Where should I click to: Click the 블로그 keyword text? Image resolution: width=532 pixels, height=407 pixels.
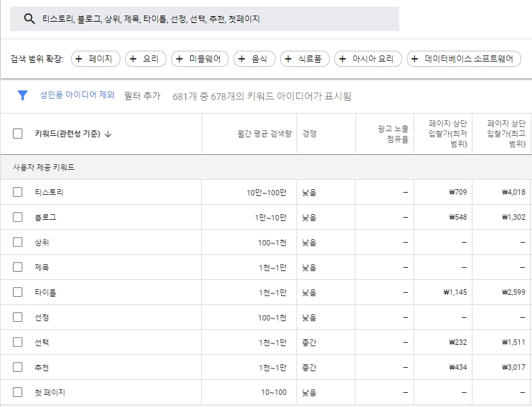(45, 217)
